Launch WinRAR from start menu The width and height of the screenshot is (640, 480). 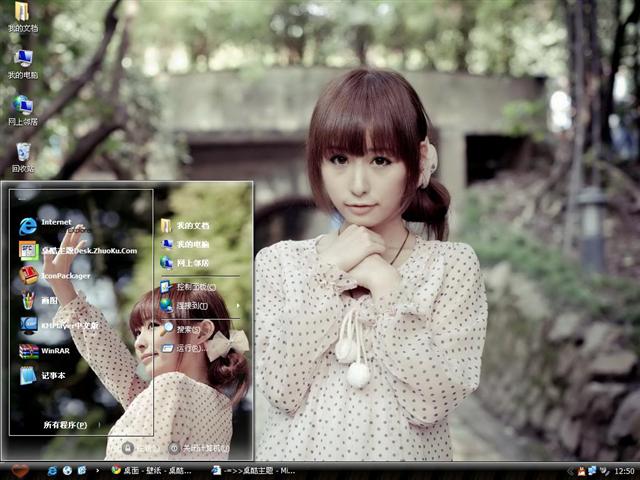[x=44, y=351]
